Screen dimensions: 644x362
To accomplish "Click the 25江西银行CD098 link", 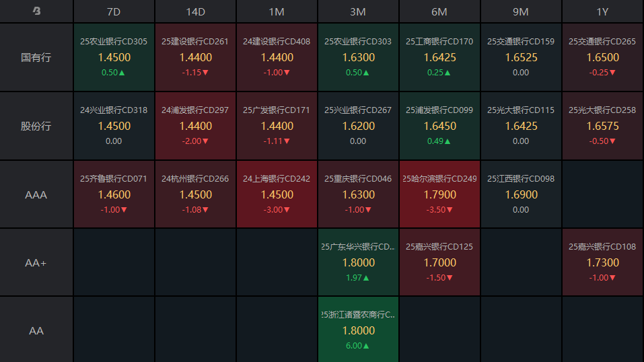I will [521, 179].
